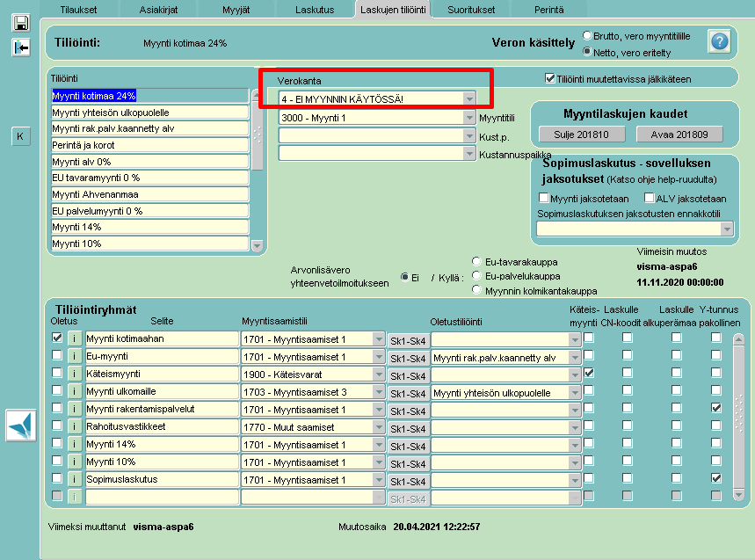
Task: Click info button for Eu-myynti row
Action: 74,356
